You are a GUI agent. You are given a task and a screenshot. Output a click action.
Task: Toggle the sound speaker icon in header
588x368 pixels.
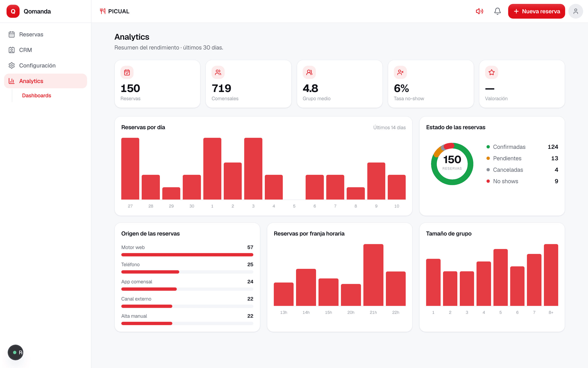pos(479,11)
